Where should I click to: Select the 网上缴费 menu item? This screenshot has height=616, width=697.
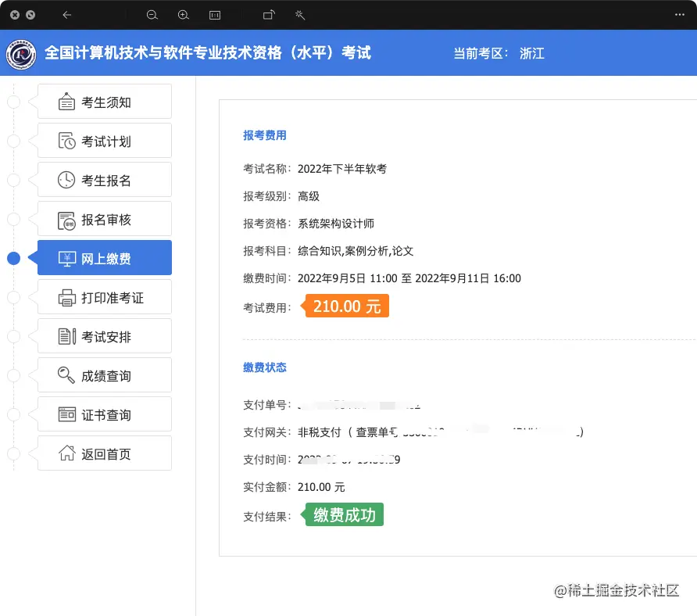pos(105,258)
